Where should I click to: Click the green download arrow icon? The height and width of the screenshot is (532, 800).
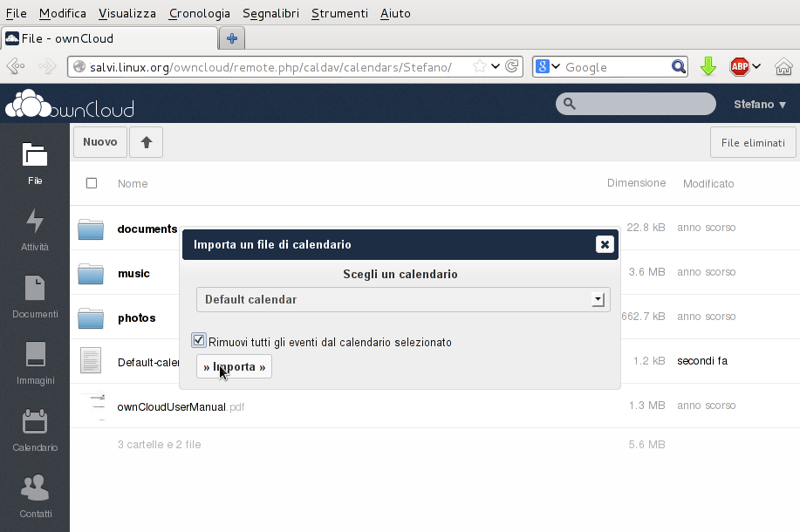coord(708,67)
